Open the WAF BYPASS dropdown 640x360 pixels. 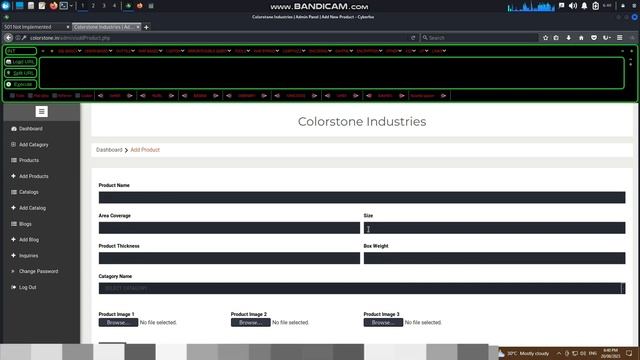pos(266,51)
